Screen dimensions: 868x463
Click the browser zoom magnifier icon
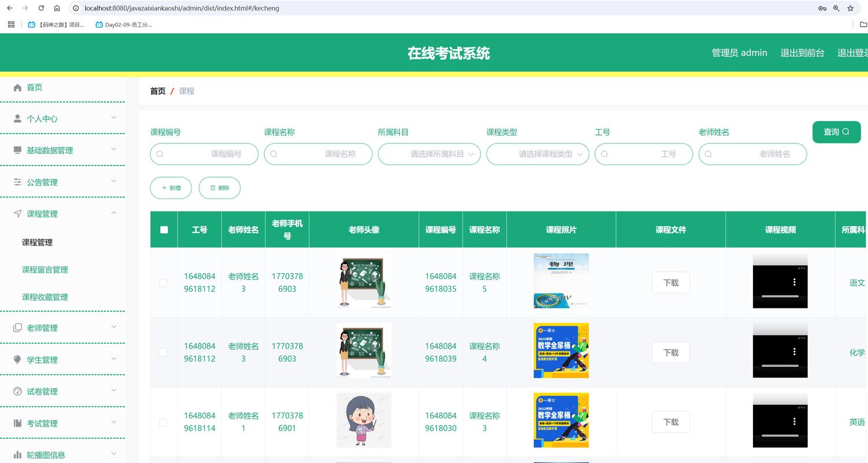pyautogui.click(x=836, y=8)
